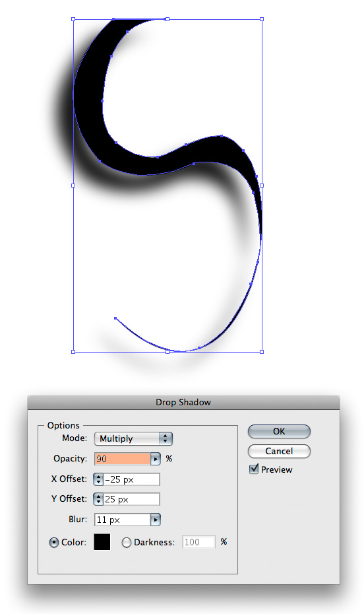Image resolution: width=364 pixels, height=614 pixels.
Task: Open the black shadow color swatch
Action: tap(102, 542)
